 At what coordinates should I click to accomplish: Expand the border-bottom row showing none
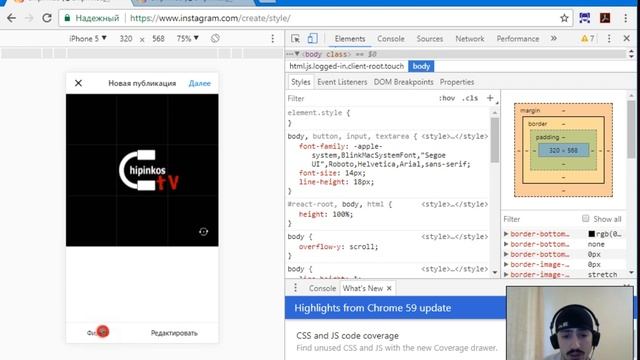click(x=506, y=244)
